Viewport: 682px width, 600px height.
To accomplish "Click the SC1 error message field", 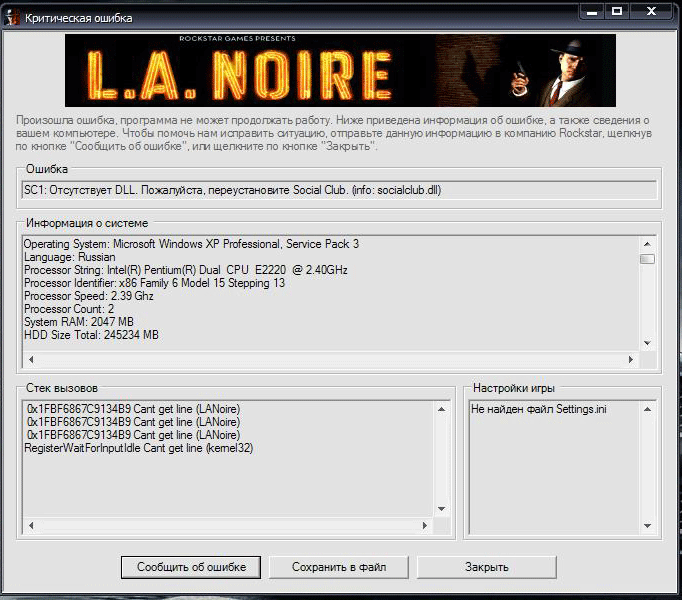I will (x=339, y=190).
